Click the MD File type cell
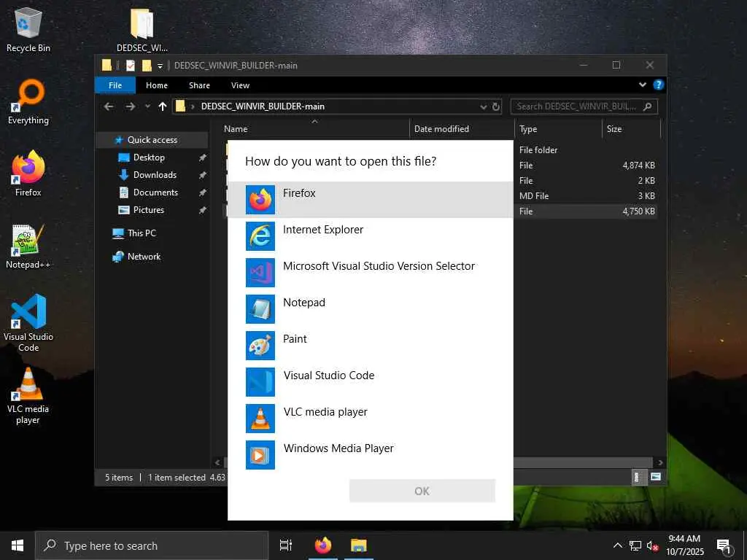 coord(534,196)
